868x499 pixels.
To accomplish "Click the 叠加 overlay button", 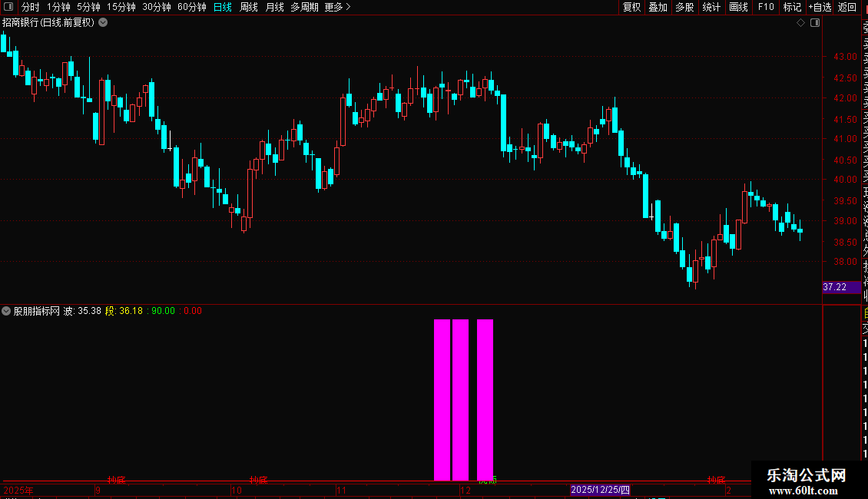I will point(658,7).
